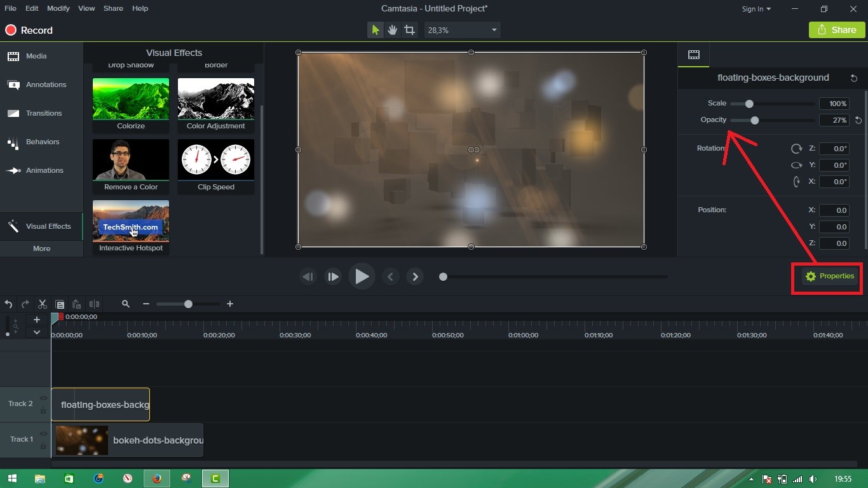Toggle the Track 2 lock
The image size is (868, 488).
[x=43, y=410]
